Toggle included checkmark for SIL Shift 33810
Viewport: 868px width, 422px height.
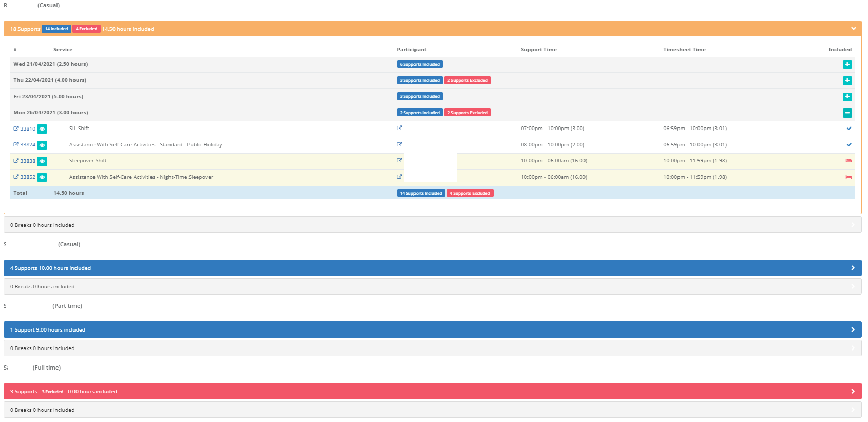coord(849,129)
